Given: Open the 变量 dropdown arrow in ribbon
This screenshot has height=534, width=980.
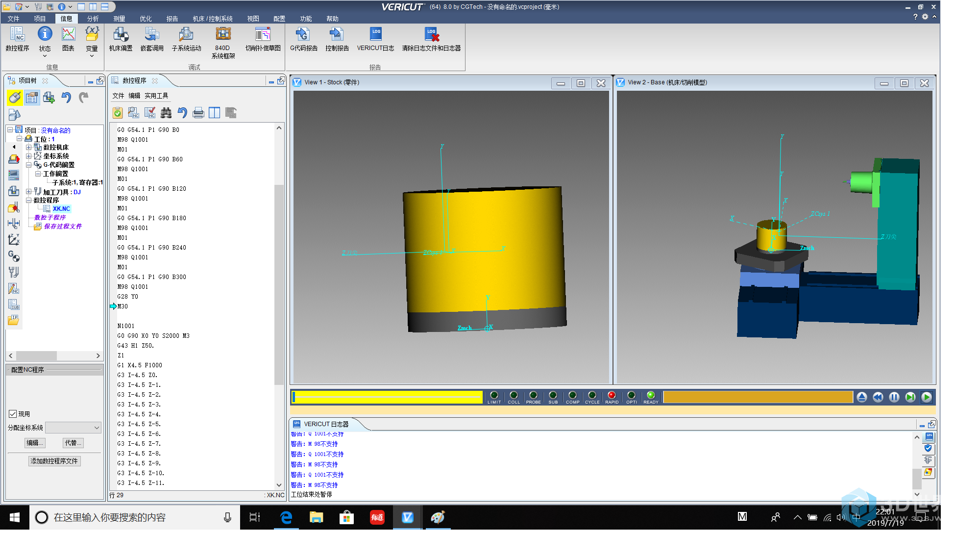Looking at the screenshot, I should (x=92, y=56).
